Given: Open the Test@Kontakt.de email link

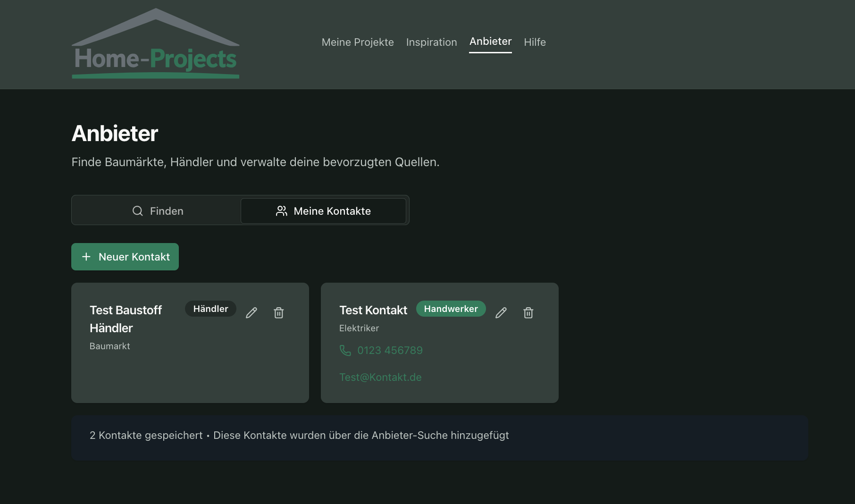Looking at the screenshot, I should 380,377.
